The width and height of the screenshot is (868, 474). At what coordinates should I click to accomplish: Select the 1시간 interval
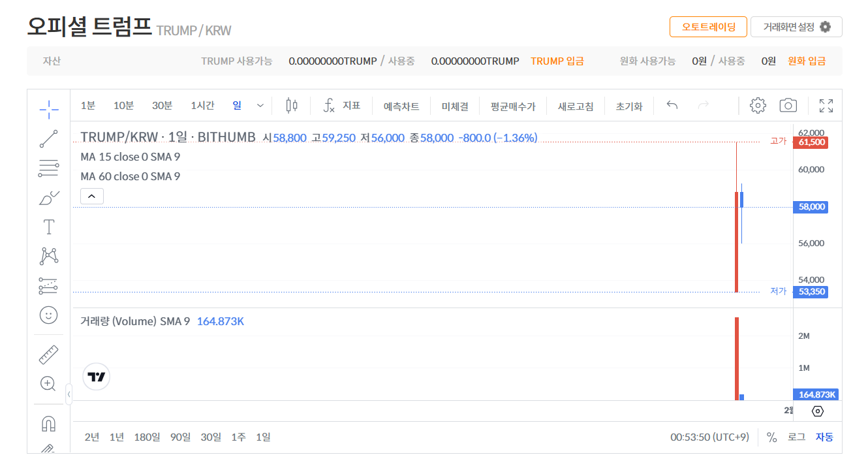[x=202, y=105]
